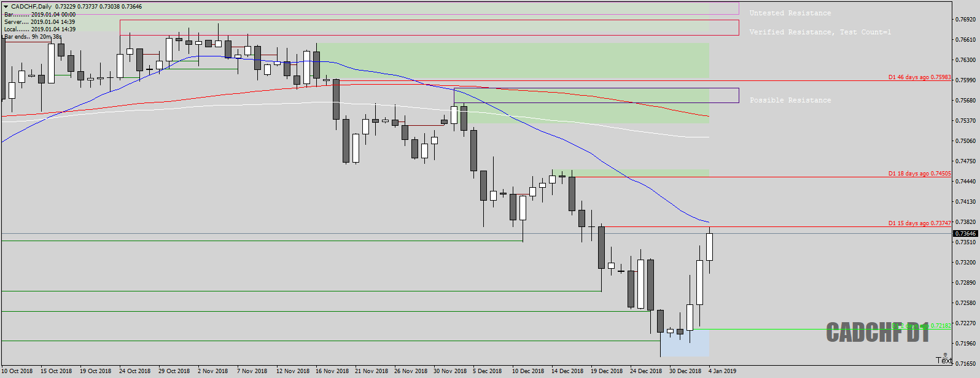Screen dimensions: 980x378
Task: Click 0.76300 on the price scale
Action: tap(965, 60)
